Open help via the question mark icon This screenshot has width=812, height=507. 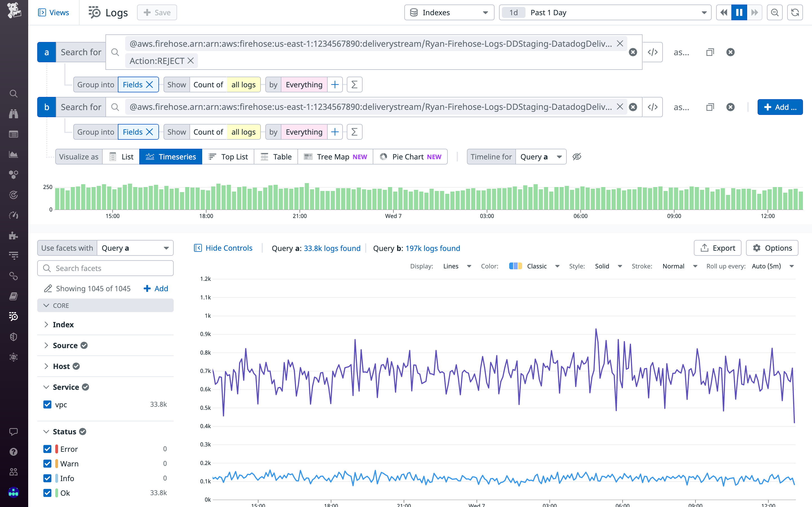coord(14,452)
